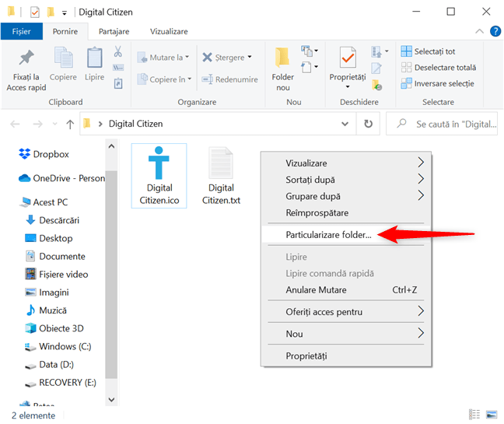This screenshot has width=504, height=424.
Task: Click the help question mark icon
Action: click(x=495, y=31)
